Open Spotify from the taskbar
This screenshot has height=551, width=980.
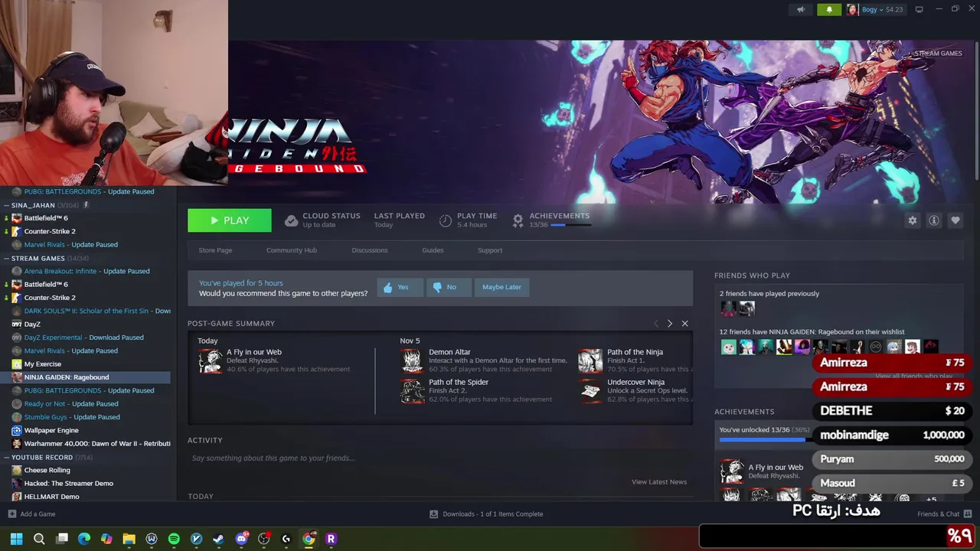pos(174,539)
